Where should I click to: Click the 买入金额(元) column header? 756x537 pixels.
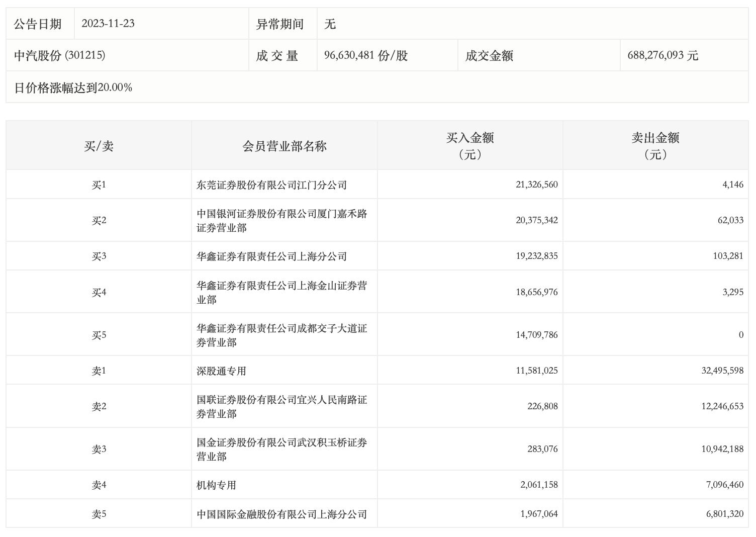point(469,145)
